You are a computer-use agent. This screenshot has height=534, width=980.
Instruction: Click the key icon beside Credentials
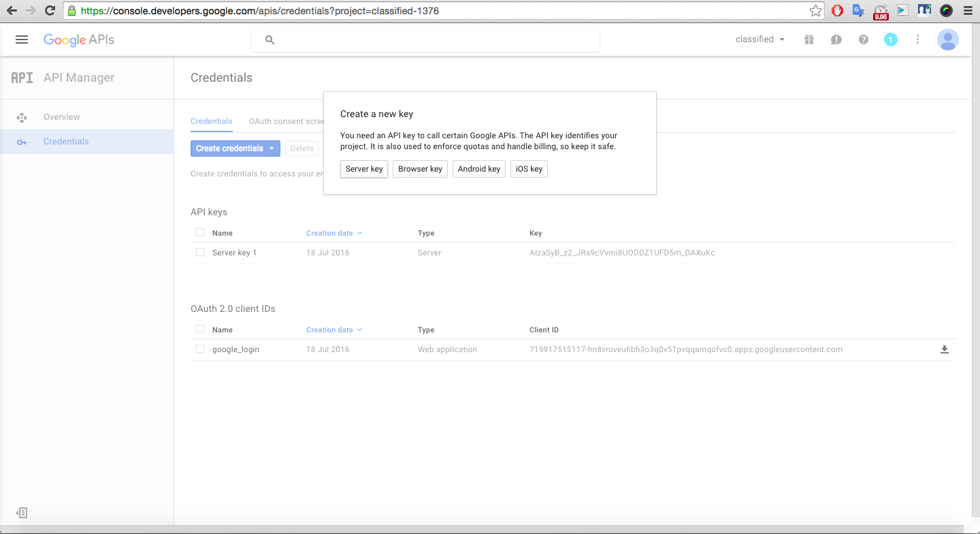(22, 142)
